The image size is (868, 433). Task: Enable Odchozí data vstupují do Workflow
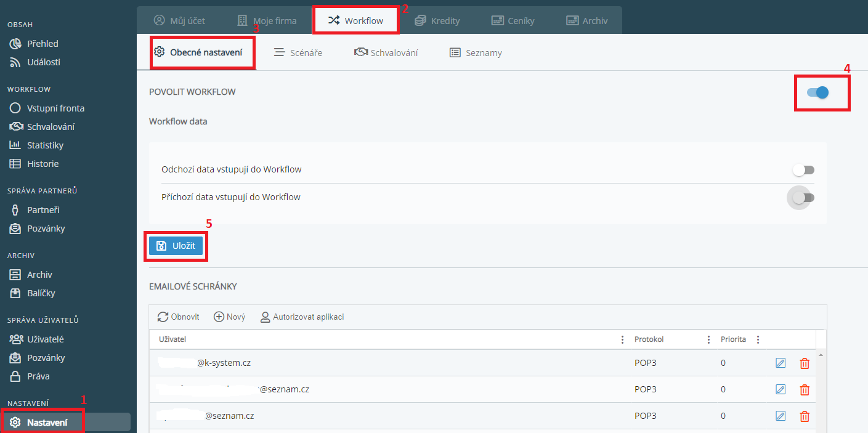coord(804,170)
